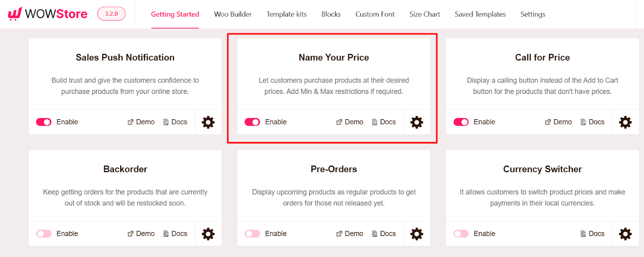This screenshot has height=257, width=644.
Task: Switch to the Saved Templates tab
Action: tap(479, 14)
